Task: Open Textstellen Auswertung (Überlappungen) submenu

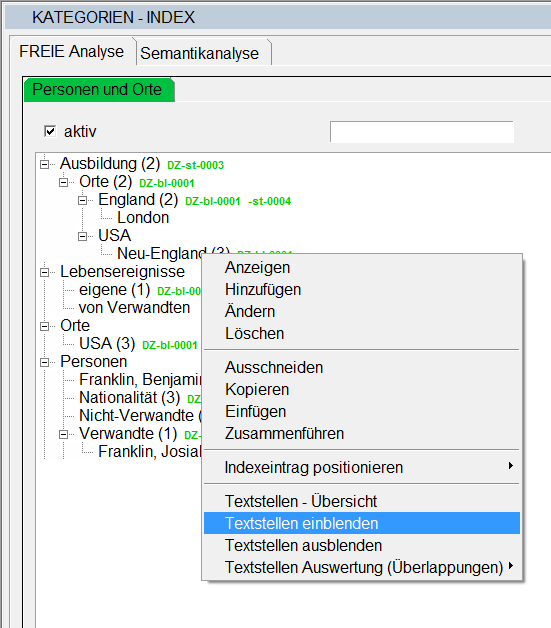Action: [362, 567]
